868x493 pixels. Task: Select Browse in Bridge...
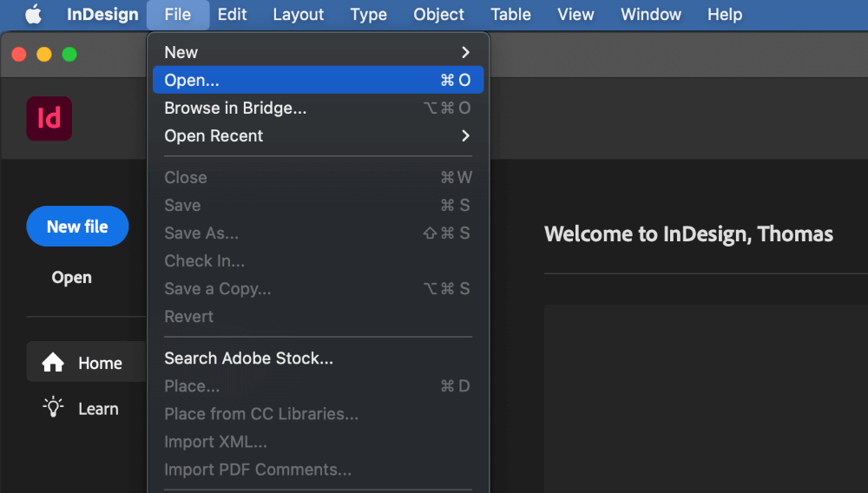pyautogui.click(x=318, y=108)
